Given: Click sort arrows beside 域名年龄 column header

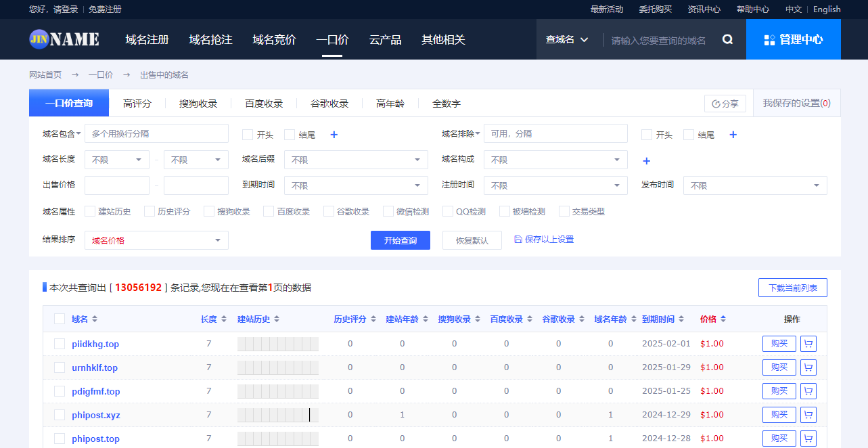Looking at the screenshot, I should pos(633,319).
